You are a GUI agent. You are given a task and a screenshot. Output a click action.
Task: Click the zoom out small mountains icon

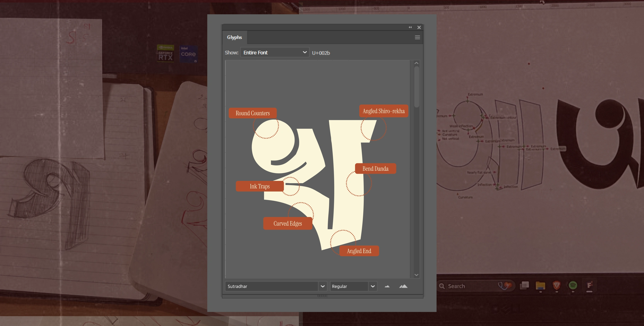click(387, 286)
